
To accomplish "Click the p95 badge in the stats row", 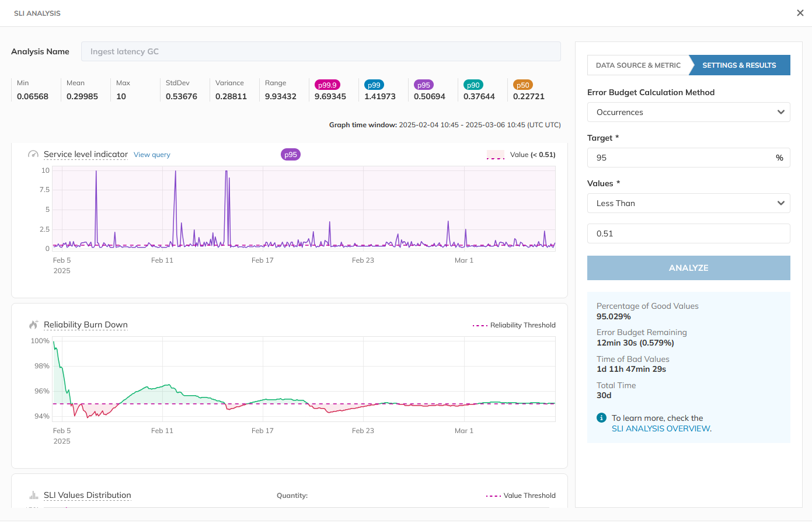I will 423,85.
